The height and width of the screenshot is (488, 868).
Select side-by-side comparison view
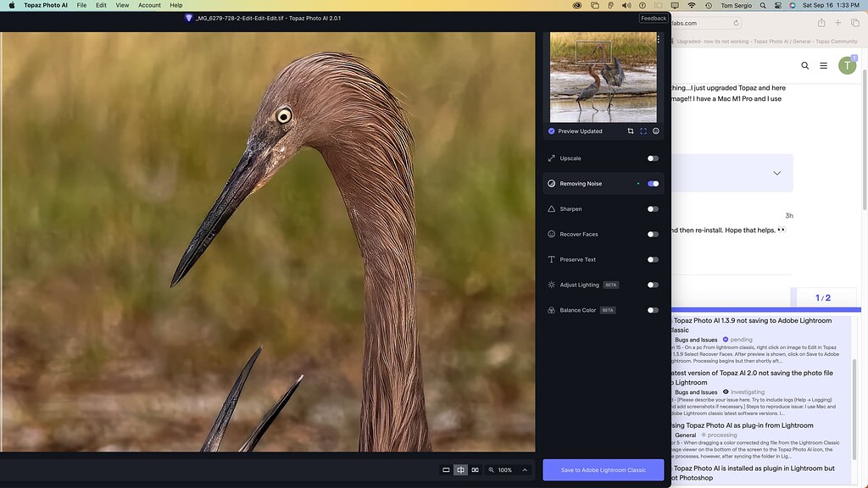coord(475,469)
